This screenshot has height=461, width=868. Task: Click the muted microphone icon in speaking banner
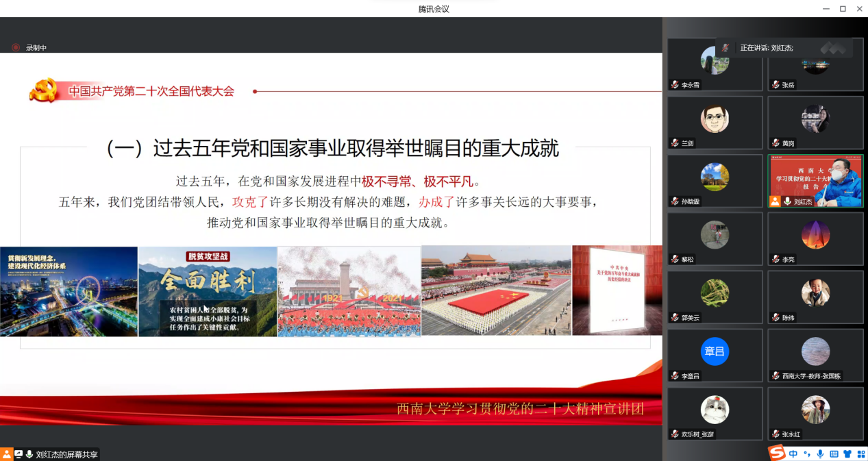coord(726,47)
